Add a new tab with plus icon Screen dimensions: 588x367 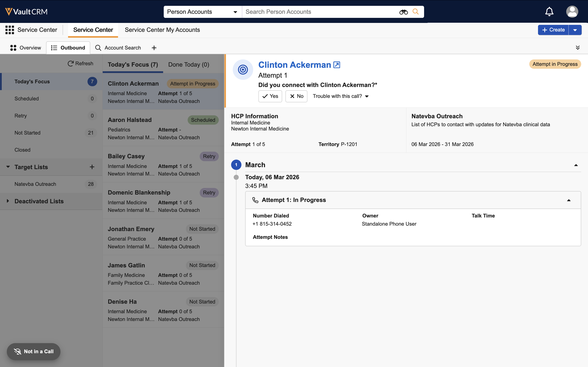click(x=154, y=48)
